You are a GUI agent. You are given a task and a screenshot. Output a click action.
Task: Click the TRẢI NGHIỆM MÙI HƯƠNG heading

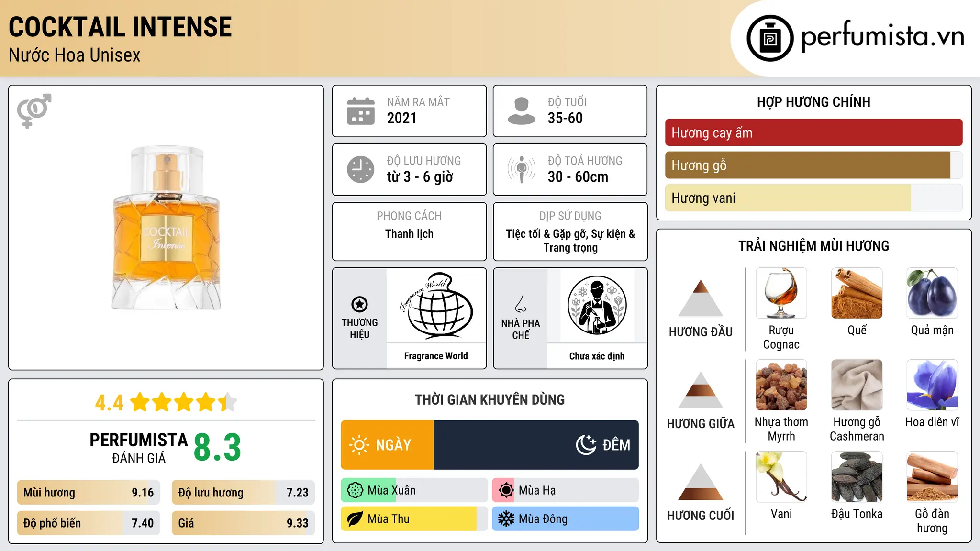coord(813,246)
